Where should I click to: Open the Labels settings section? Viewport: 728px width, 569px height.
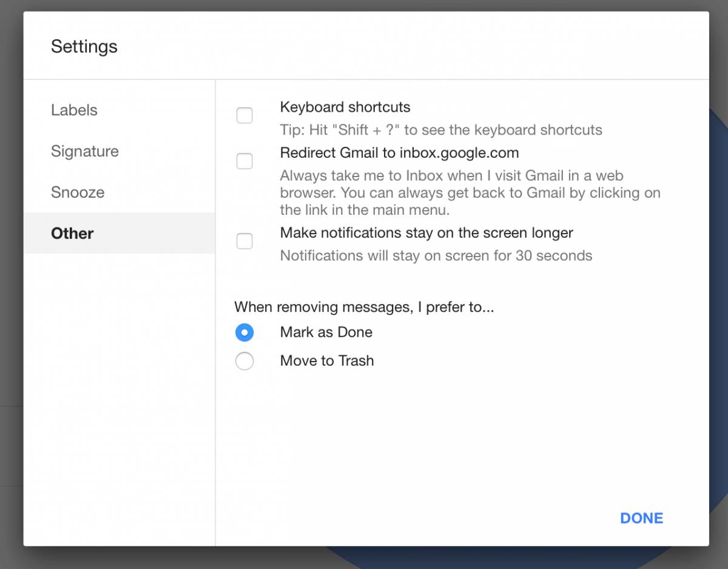tap(74, 110)
